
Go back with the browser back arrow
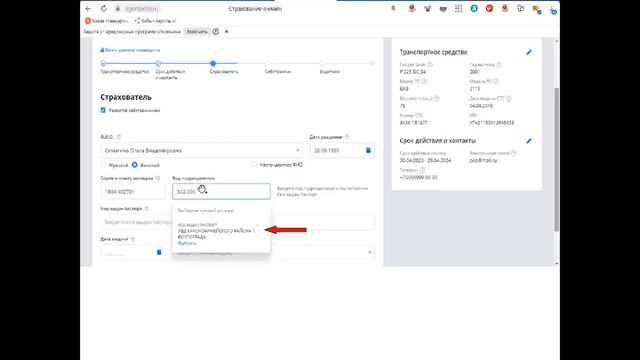tap(88, 9)
